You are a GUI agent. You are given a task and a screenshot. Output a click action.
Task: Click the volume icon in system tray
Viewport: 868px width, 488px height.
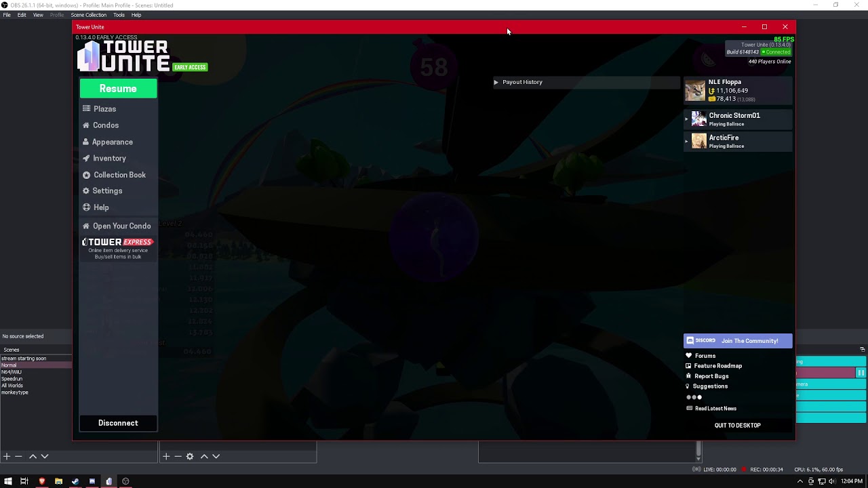click(x=831, y=481)
